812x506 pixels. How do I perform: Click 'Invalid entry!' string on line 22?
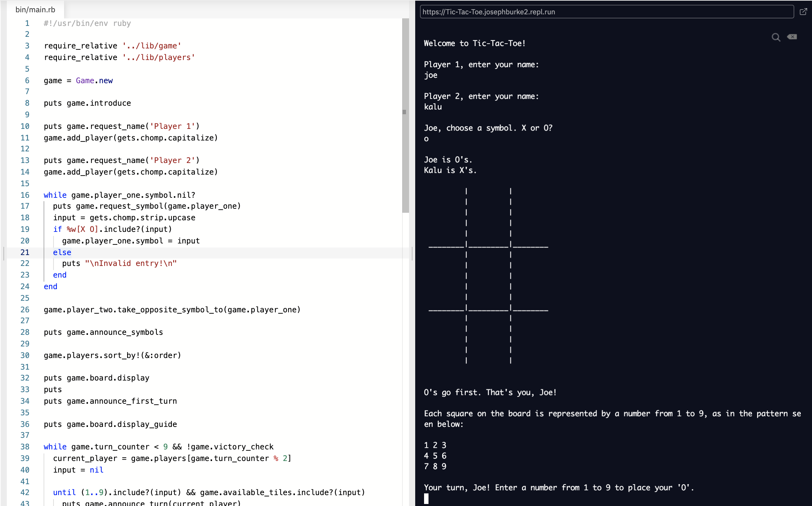tap(131, 263)
